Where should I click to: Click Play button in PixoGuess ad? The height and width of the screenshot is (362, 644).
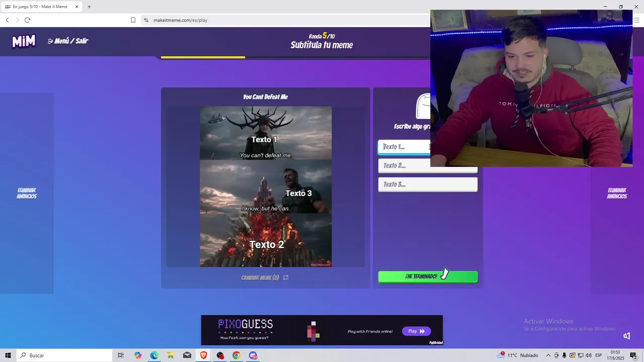(416, 331)
